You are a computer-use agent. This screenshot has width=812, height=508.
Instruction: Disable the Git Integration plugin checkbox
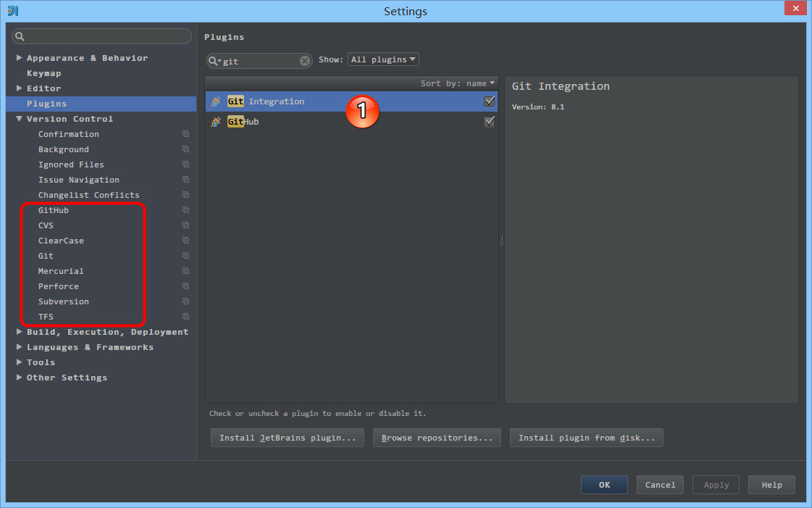click(490, 101)
